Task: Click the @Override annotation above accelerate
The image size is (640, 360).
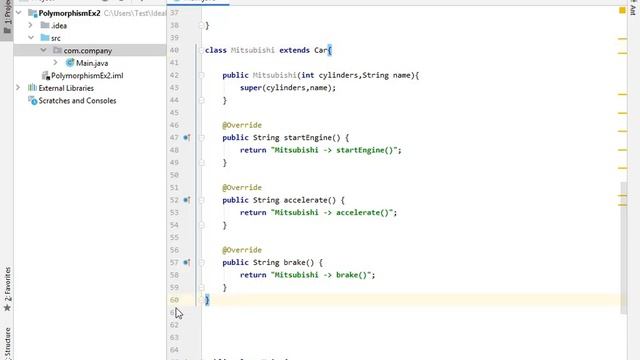Action: [x=242, y=188]
